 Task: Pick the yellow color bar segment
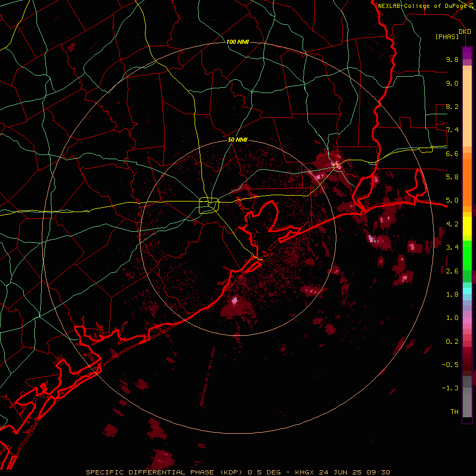click(467, 226)
